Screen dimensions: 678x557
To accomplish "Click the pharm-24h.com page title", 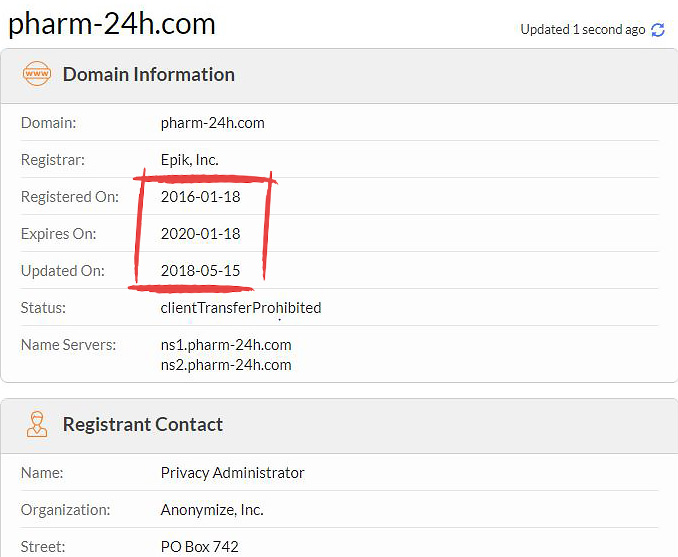I will pyautogui.click(x=112, y=24).
